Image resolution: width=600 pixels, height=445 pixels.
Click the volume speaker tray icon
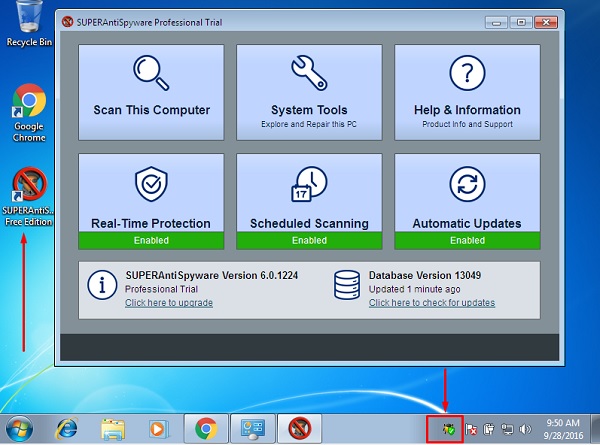tap(525, 429)
